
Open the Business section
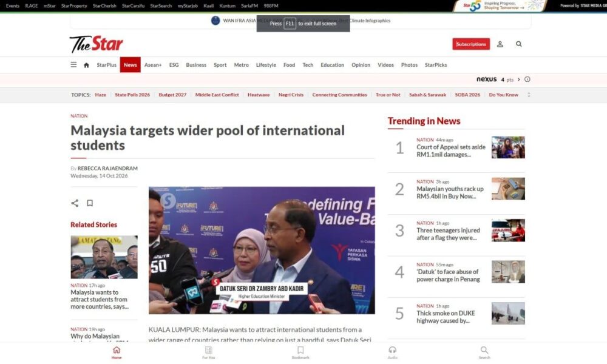tap(196, 65)
